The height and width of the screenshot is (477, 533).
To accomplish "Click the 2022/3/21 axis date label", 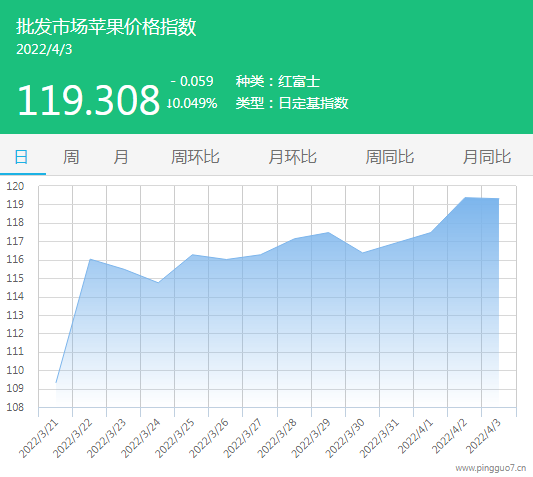I will click(x=39, y=439).
